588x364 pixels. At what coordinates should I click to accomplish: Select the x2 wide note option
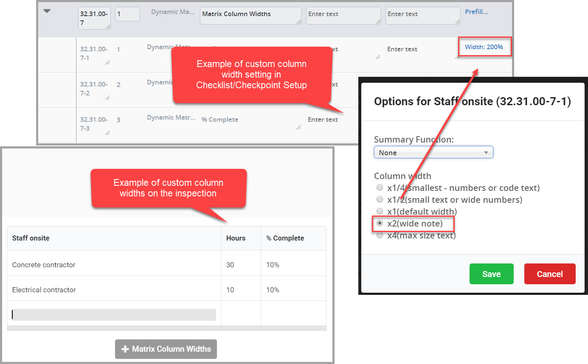click(380, 223)
